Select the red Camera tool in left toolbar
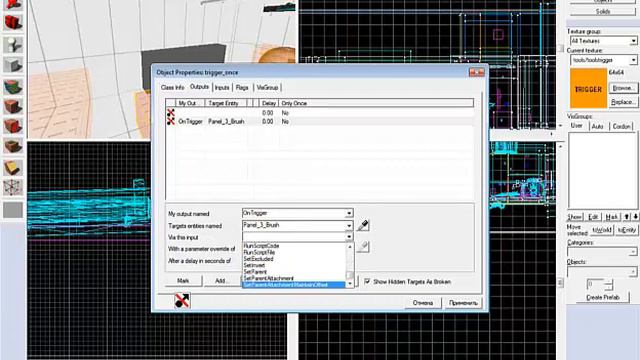Viewport: 640px width, 360px height. (13, 4)
